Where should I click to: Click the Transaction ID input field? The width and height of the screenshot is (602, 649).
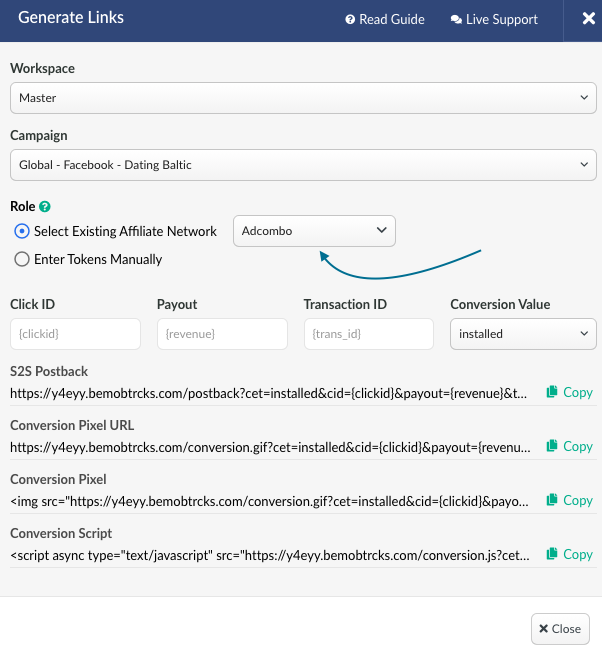[x=369, y=334]
